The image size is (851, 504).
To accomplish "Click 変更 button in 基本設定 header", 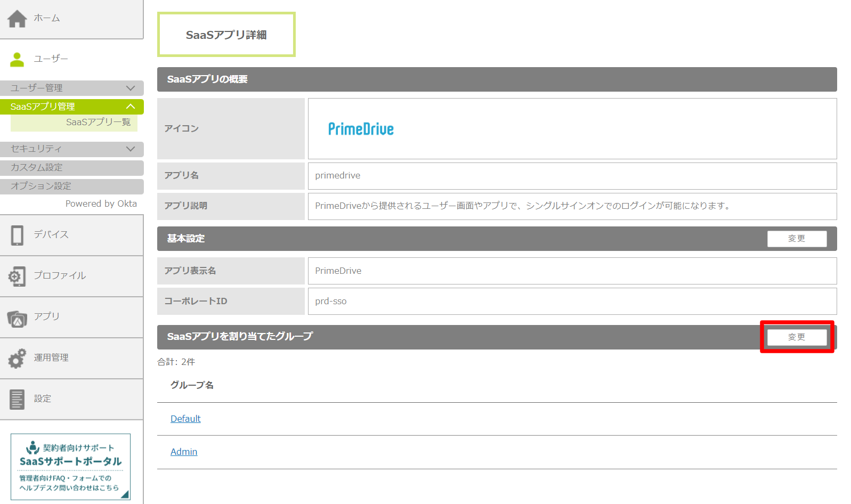I will (797, 239).
